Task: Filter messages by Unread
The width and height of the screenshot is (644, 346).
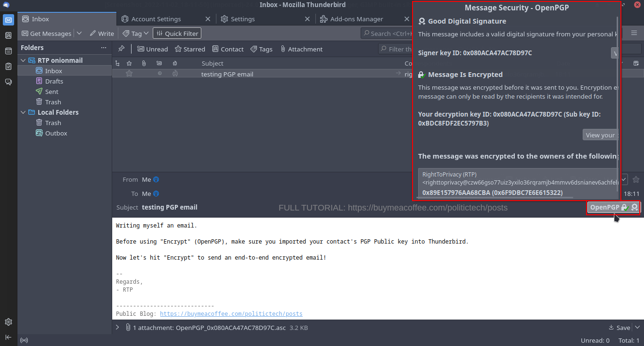Action: click(x=152, y=49)
